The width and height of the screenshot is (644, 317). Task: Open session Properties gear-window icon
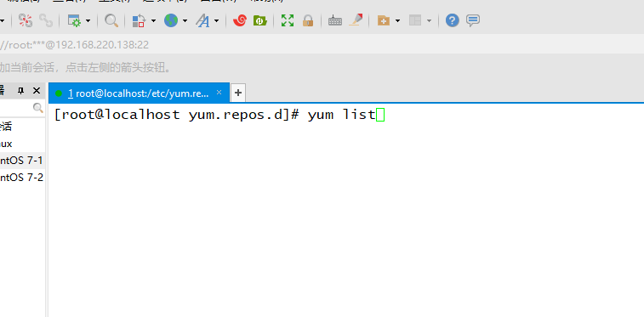74,20
